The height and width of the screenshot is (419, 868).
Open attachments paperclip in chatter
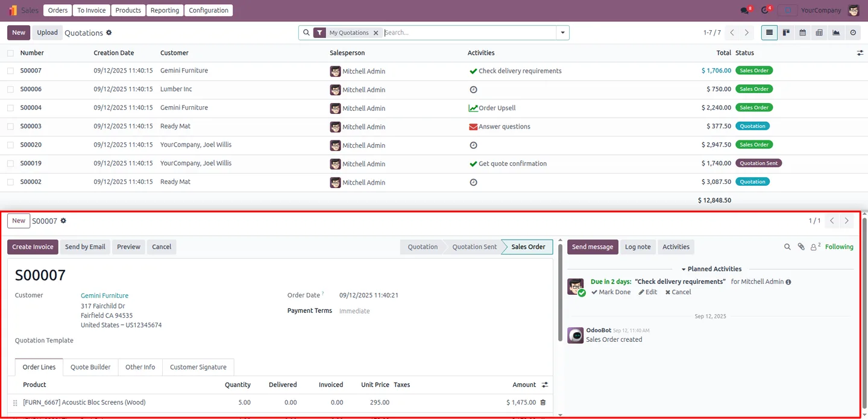[801, 247]
